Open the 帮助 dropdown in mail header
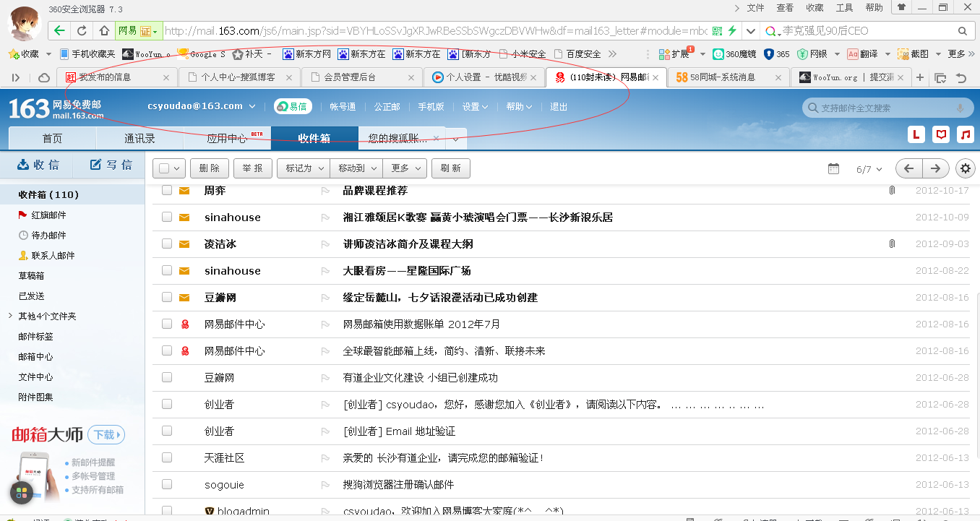This screenshot has height=521, width=980. (x=519, y=106)
